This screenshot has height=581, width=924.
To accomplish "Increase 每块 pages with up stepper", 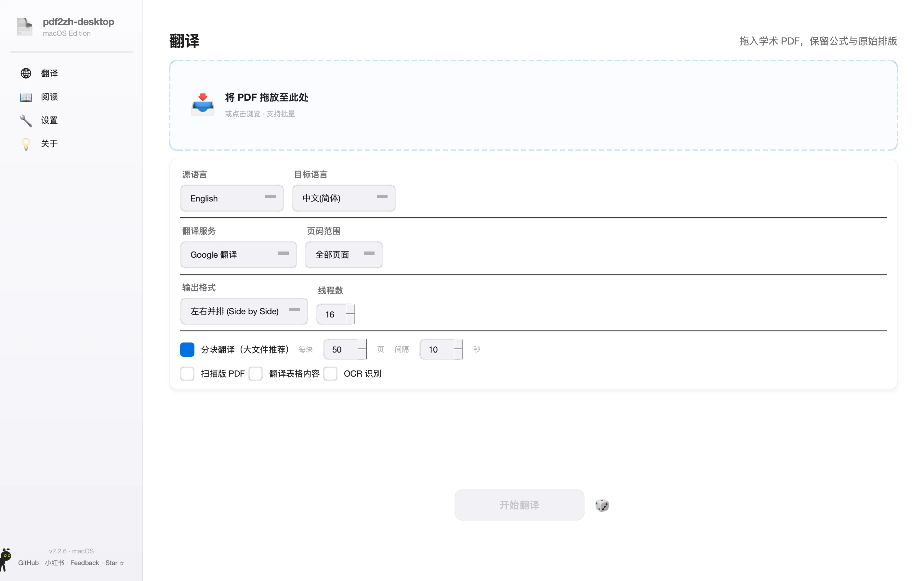I will point(362,344).
